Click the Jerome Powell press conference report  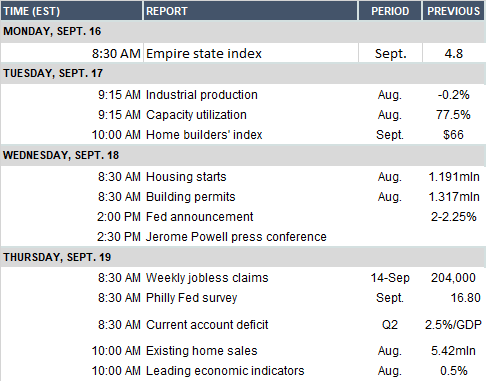(x=236, y=237)
